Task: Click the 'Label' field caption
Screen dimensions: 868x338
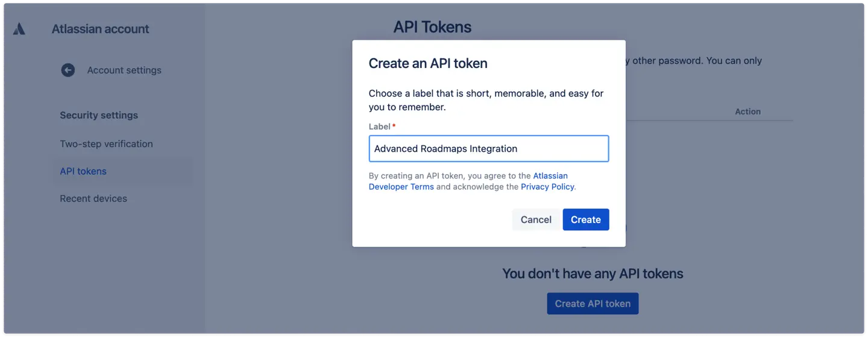Action: tap(380, 127)
